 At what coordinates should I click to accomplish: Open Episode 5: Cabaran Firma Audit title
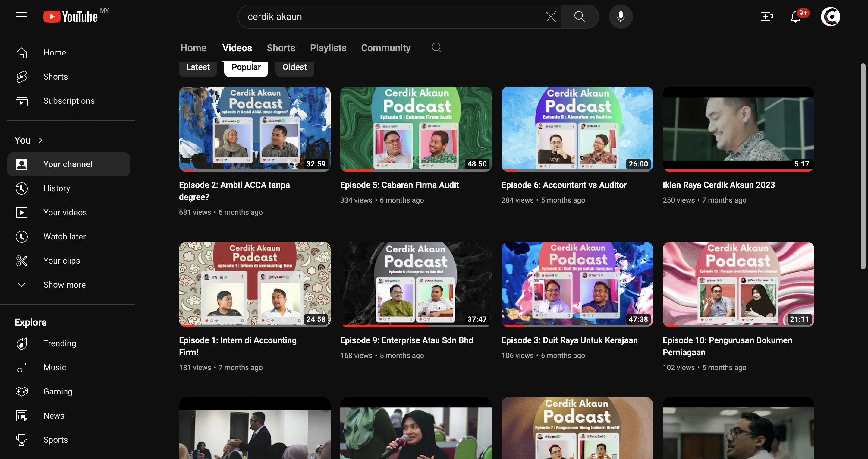point(399,185)
